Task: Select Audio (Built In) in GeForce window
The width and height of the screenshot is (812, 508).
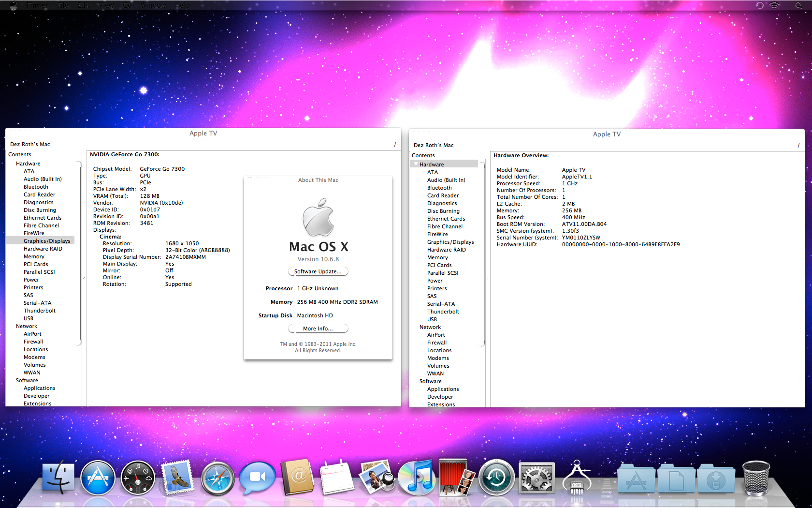Action: [43, 179]
